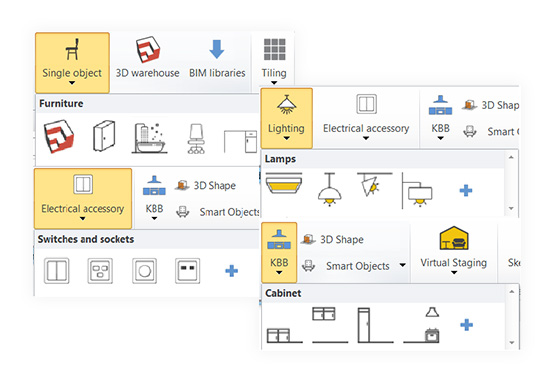
Task: Choose the bathtub with shower furniture icon
Action: tap(149, 138)
